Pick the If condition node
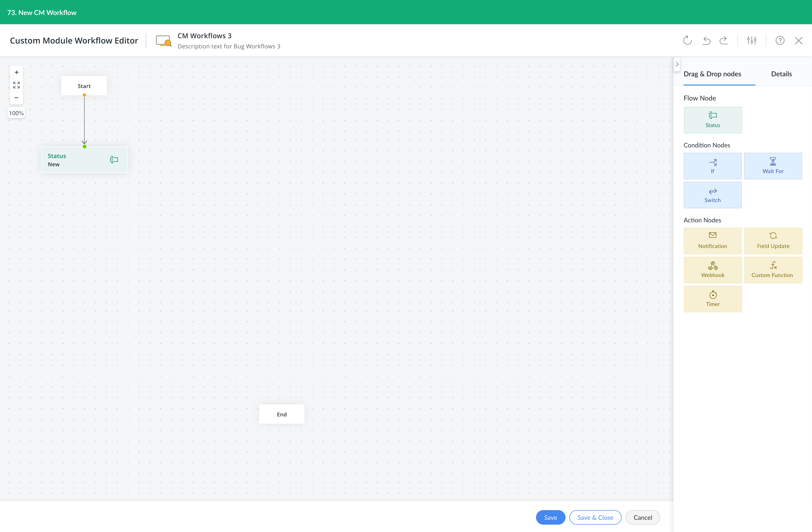Viewport: 812px width, 532px height. (712, 166)
